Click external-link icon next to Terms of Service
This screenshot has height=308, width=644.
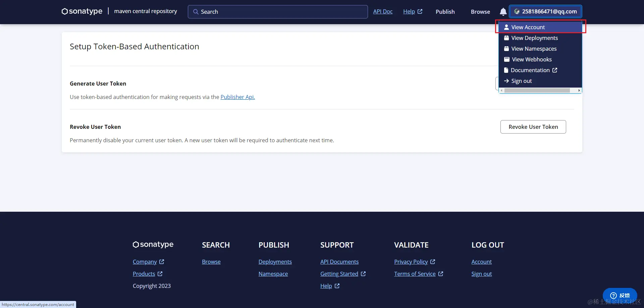[441, 274]
